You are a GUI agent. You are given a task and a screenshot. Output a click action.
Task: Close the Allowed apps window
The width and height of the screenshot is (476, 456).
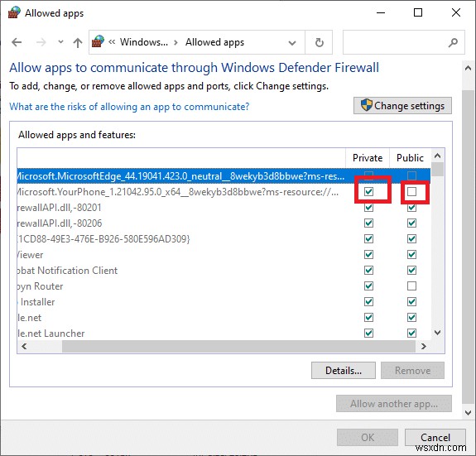point(456,12)
